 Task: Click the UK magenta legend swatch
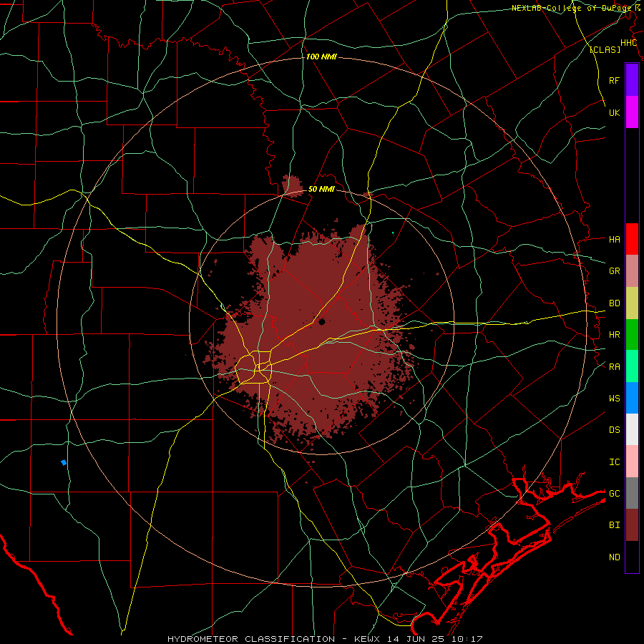632,112
